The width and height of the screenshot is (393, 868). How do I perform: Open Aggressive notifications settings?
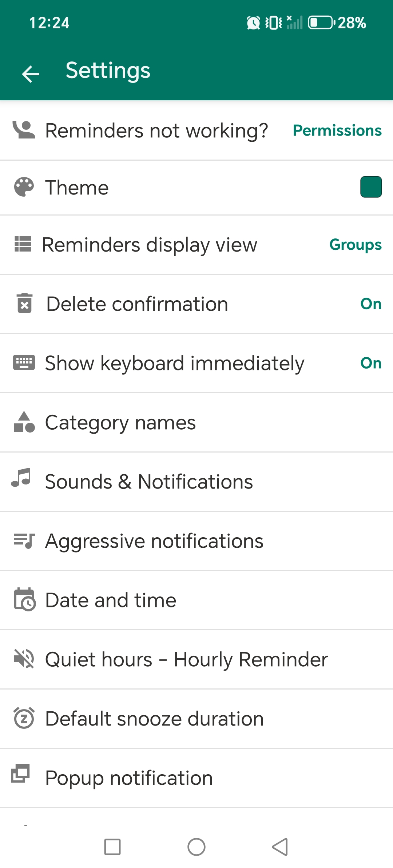[x=154, y=541]
